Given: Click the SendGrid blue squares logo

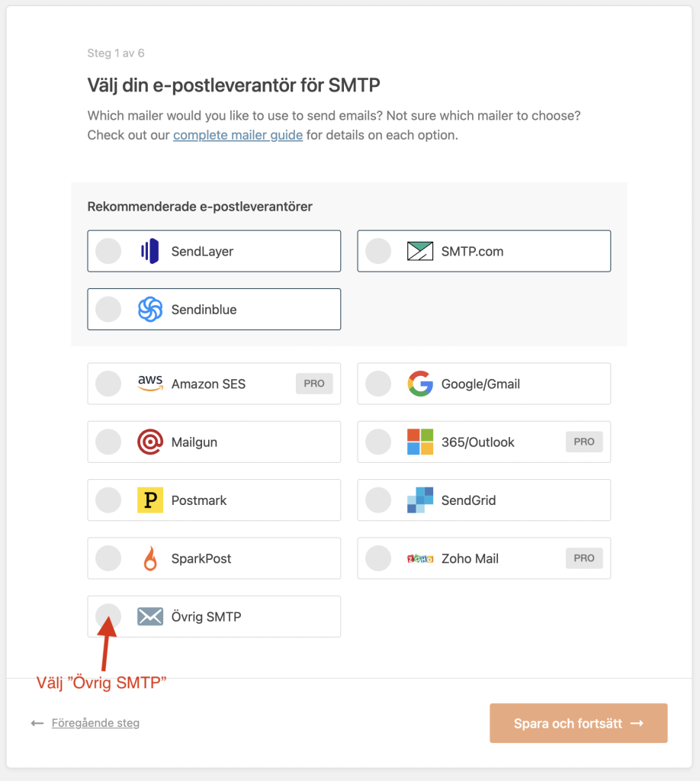Looking at the screenshot, I should pos(419,500).
